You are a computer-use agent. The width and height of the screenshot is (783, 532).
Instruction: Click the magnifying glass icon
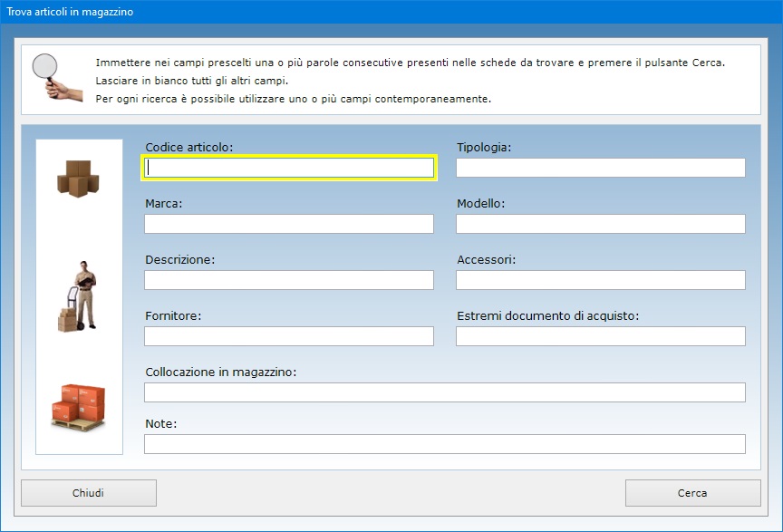(x=57, y=77)
